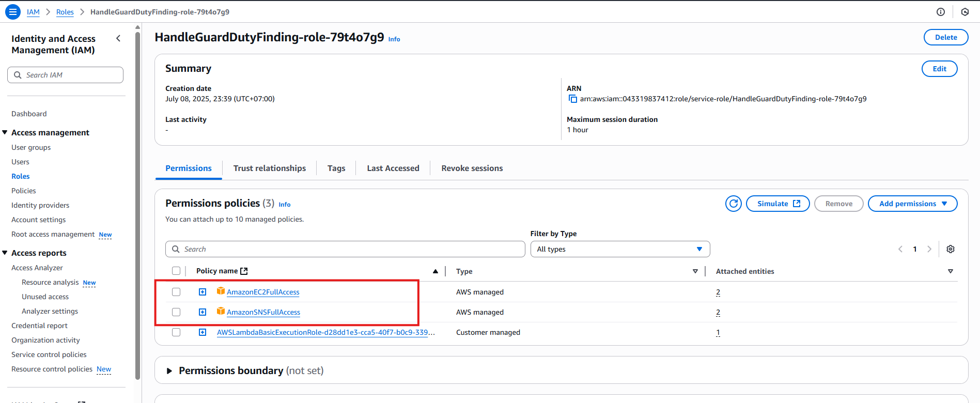Switch to the Trust relationships tab
980x403 pixels.
click(x=270, y=168)
